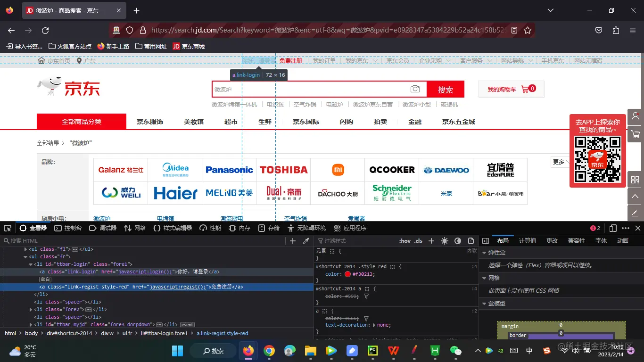
Task: Go back with the browser back arrow
Action: pos(11,30)
